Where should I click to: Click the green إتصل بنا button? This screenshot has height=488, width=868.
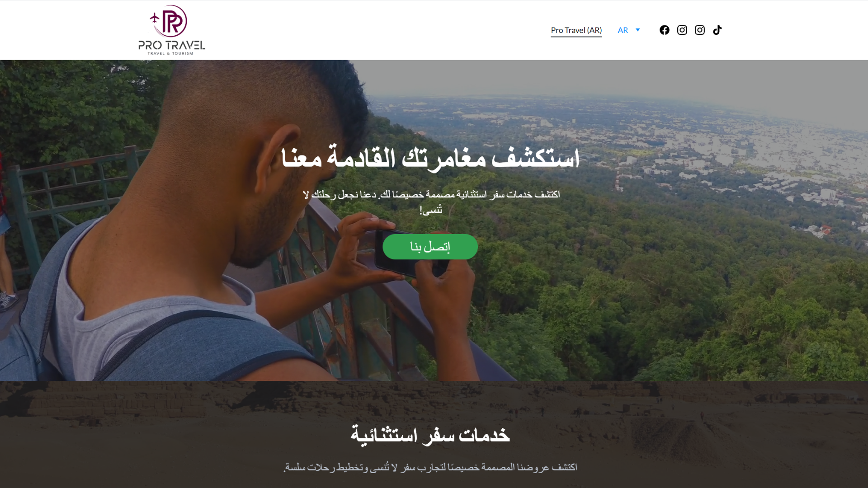430,247
